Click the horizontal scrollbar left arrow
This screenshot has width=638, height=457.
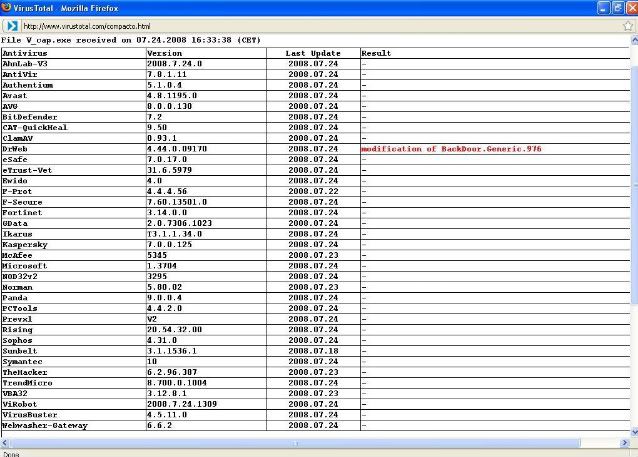tap(4, 443)
